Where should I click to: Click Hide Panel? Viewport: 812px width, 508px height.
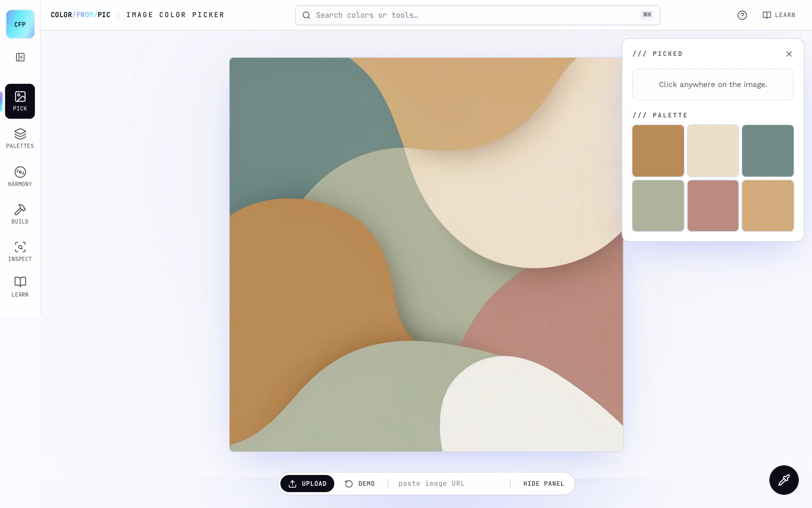tap(544, 484)
